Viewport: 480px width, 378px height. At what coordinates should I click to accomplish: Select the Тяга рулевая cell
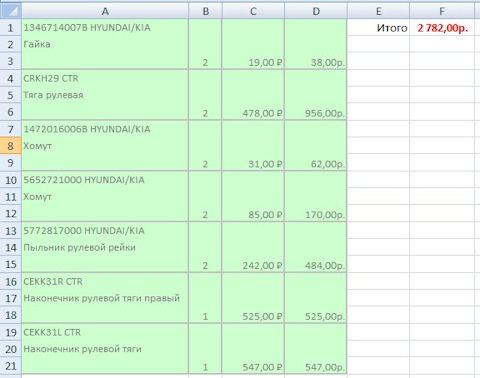tap(105, 95)
